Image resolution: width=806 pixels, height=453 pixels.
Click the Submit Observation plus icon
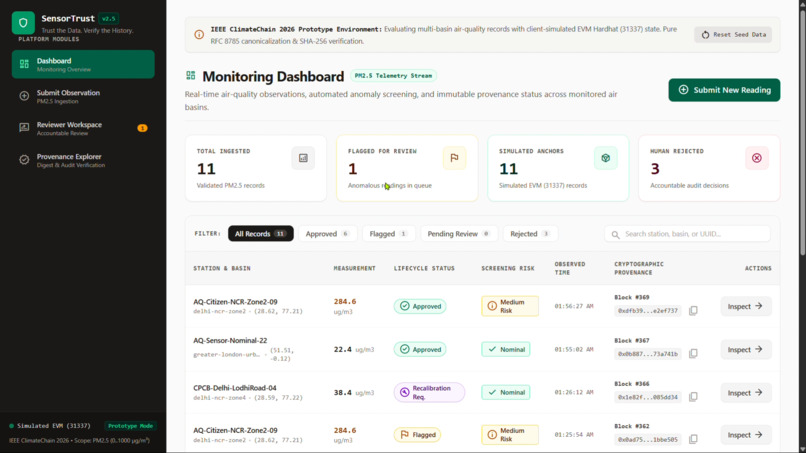point(24,96)
